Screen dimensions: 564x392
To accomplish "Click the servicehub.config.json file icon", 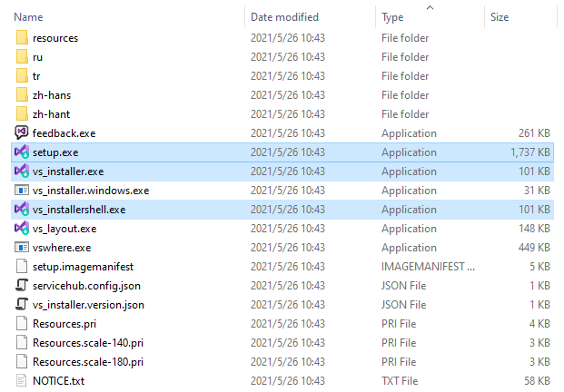I will (22, 285).
